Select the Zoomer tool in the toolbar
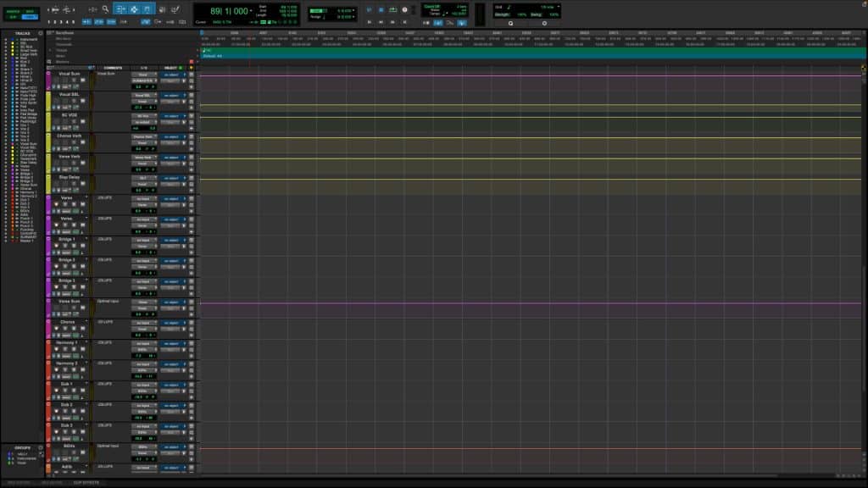Screen dimensions: 868x488 coord(105,6)
